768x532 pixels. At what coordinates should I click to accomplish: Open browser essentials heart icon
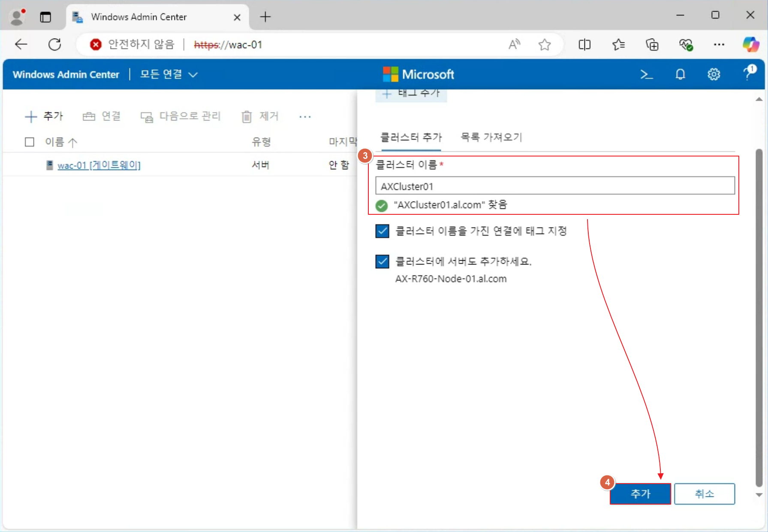coord(685,44)
